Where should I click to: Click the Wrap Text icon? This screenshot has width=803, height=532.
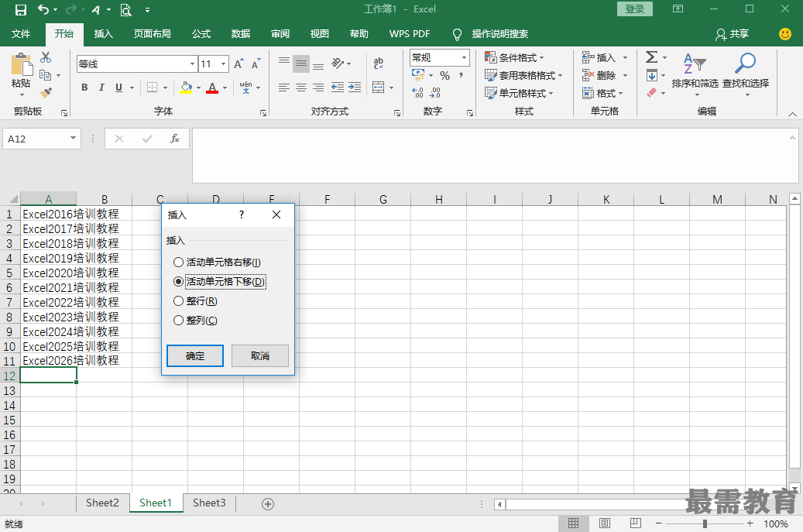point(379,63)
